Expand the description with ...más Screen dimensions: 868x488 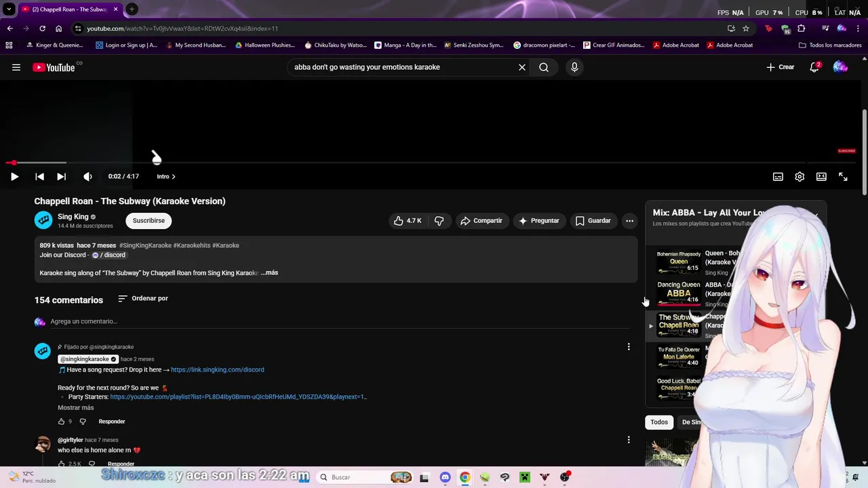click(x=269, y=272)
